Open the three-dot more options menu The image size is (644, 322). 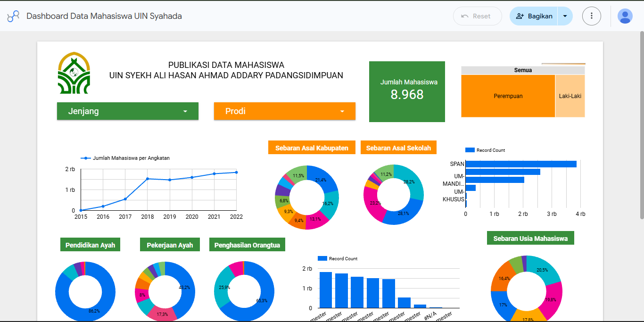coord(592,16)
